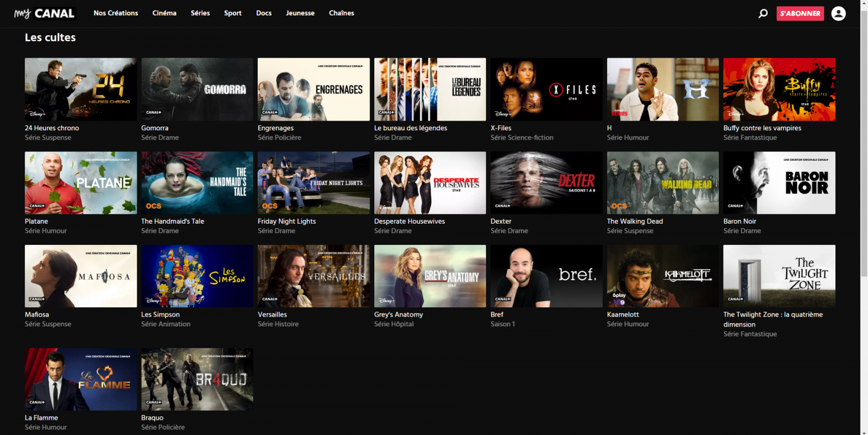The width and height of the screenshot is (868, 435).
Task: Open Grey's Anatomy poster
Action: (430, 276)
